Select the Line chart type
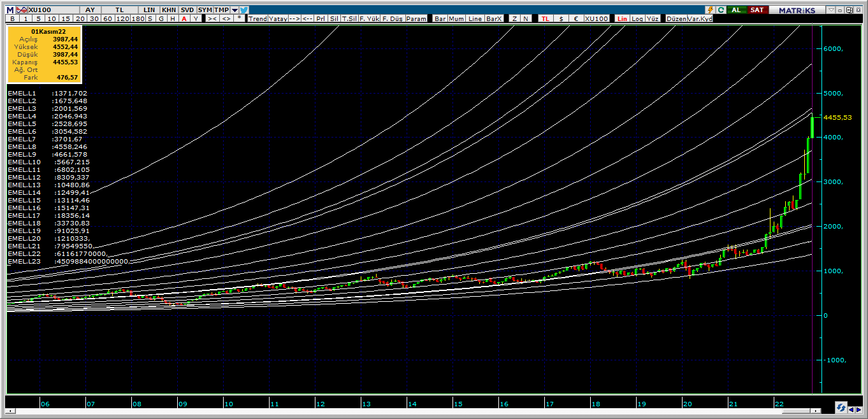868x419 pixels. click(x=475, y=18)
